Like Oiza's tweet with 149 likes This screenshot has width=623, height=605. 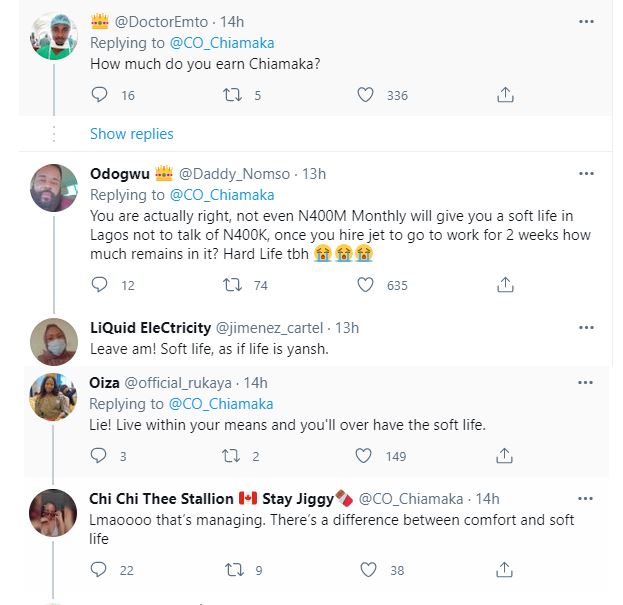point(368,456)
